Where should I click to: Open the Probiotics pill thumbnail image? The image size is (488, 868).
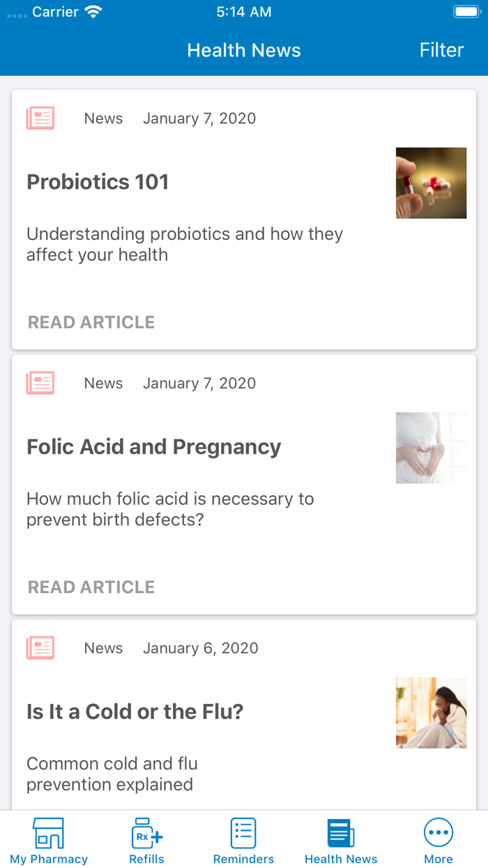pos(431,183)
